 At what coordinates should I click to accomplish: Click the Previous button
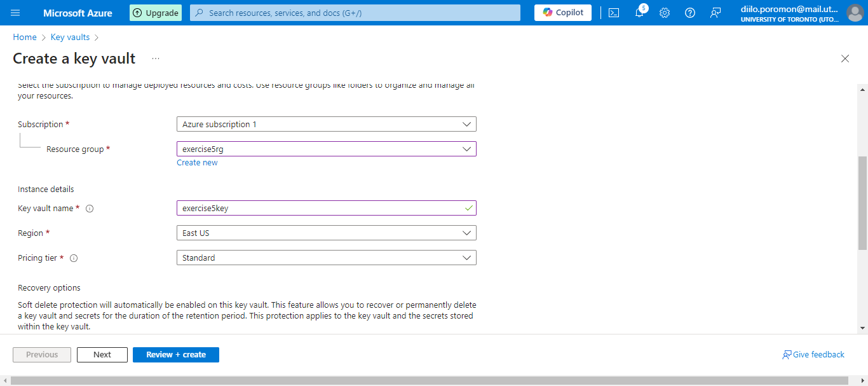pyautogui.click(x=42, y=355)
